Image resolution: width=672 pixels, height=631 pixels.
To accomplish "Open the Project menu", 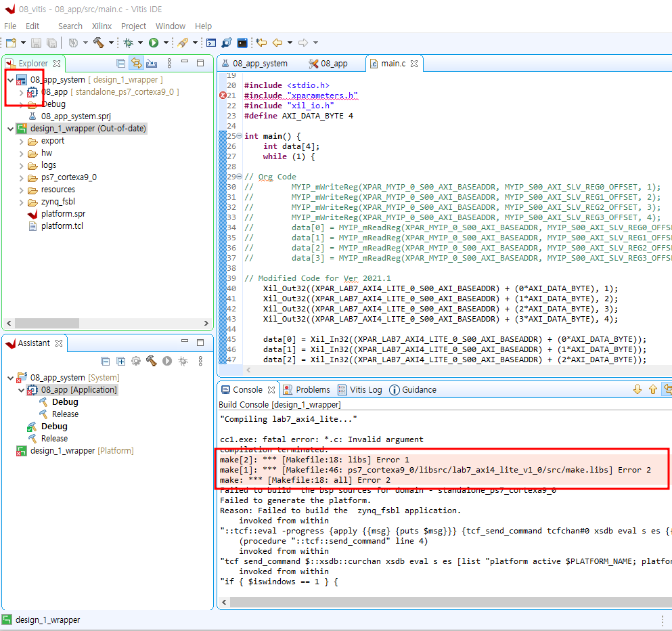I will pos(133,26).
